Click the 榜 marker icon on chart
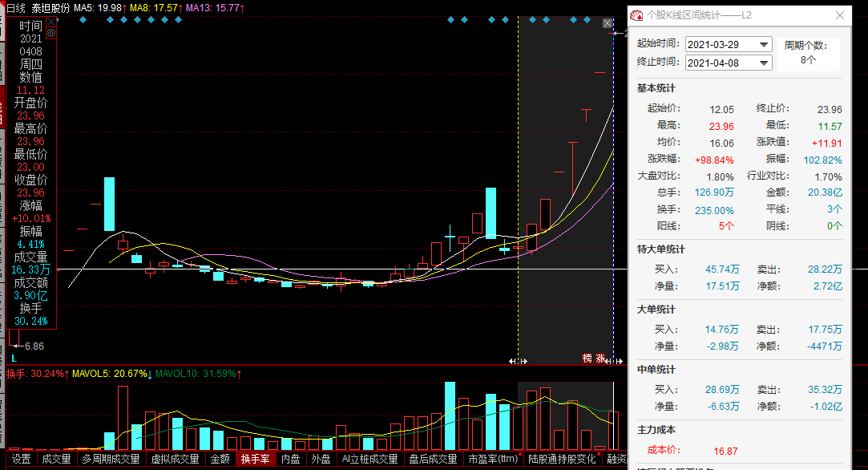Screen dimensions: 868x470 (587, 358)
